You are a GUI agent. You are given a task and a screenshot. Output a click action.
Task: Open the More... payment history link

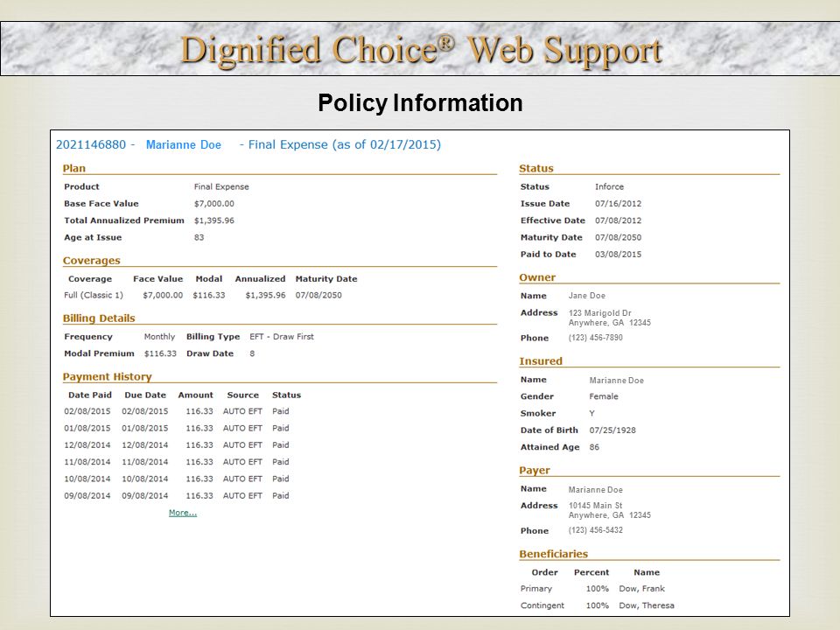(x=183, y=513)
